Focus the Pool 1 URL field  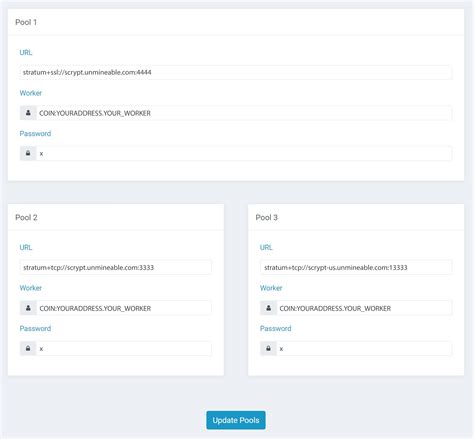tap(236, 72)
